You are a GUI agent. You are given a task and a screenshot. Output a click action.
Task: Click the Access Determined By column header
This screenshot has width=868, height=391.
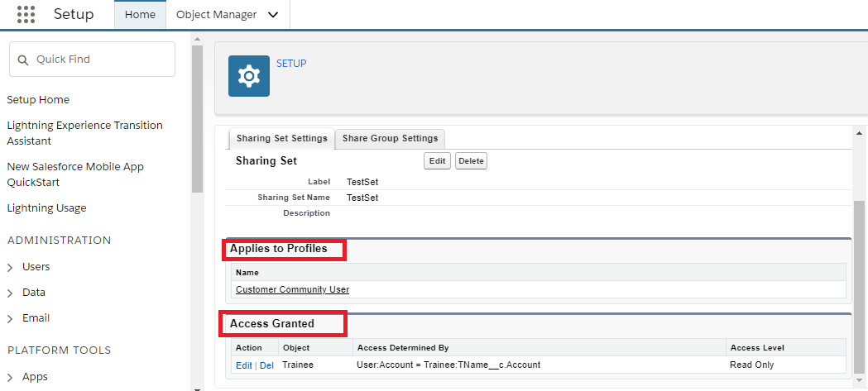coord(403,348)
